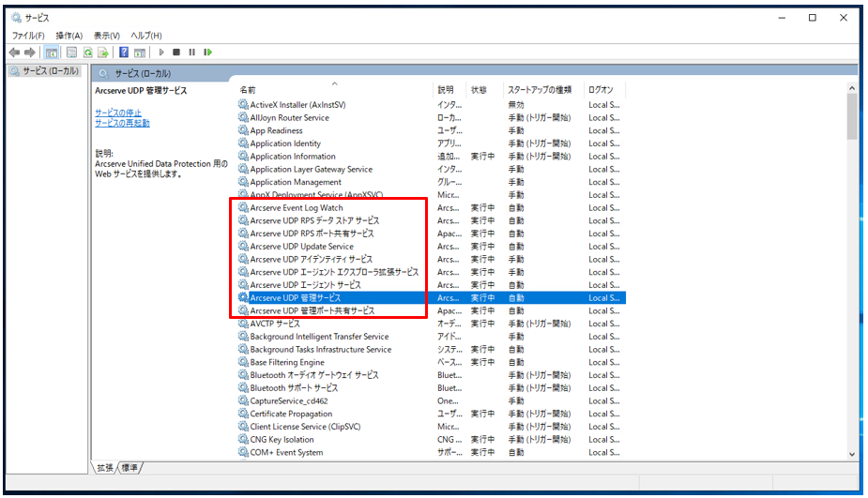Screen dimensions: 868x498
Task: Toggle the show/hide action pane icon
Action: pyautogui.click(x=140, y=53)
